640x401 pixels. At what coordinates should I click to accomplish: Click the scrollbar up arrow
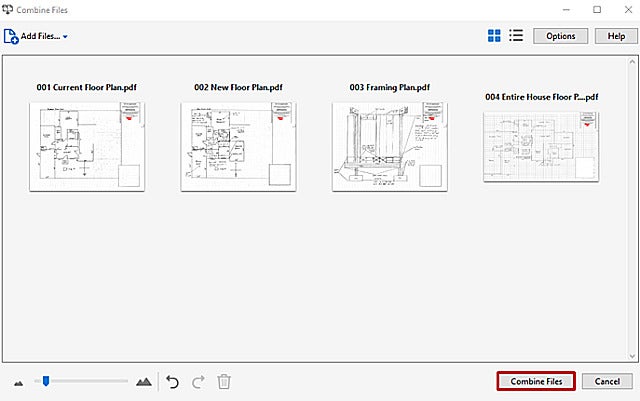pyautogui.click(x=632, y=62)
